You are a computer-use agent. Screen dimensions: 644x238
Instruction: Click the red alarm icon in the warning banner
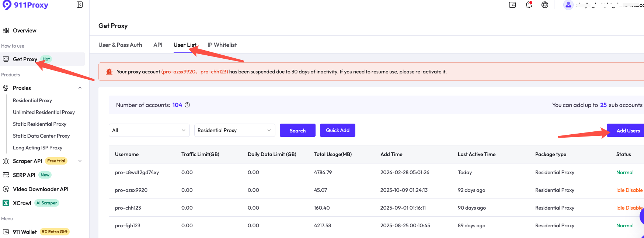[109, 72]
